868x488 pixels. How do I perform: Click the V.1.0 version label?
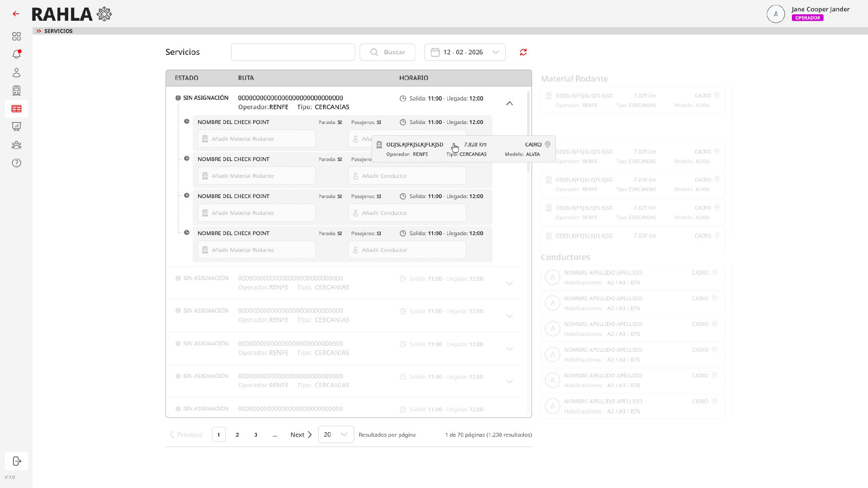[10, 477]
